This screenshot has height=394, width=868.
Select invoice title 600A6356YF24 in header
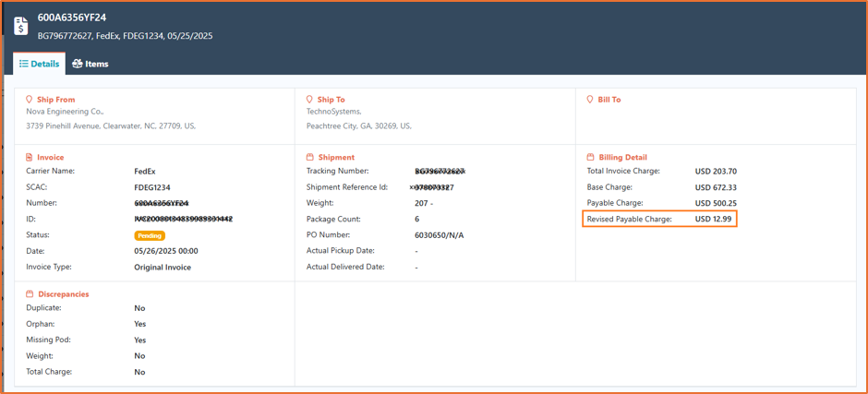pyautogui.click(x=72, y=18)
